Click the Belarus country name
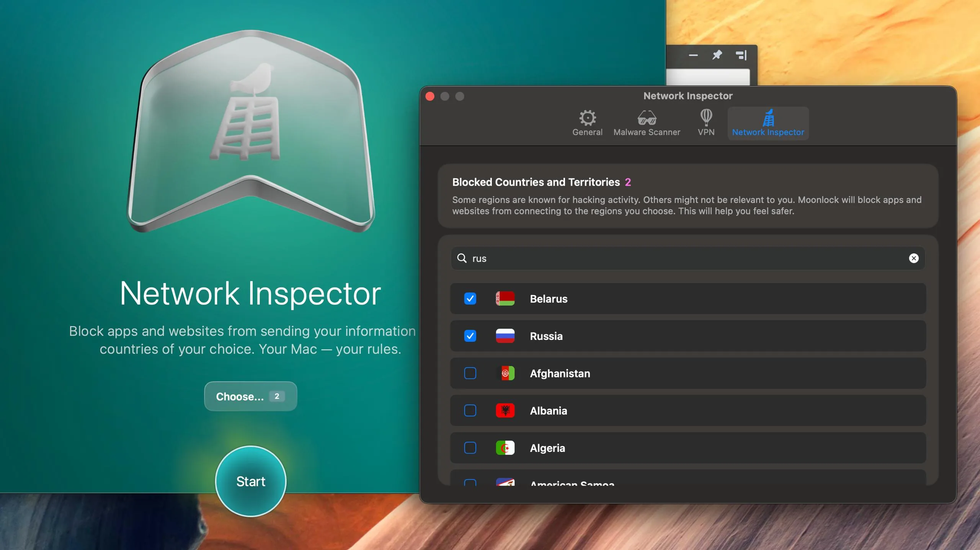The height and width of the screenshot is (550, 980). point(549,299)
